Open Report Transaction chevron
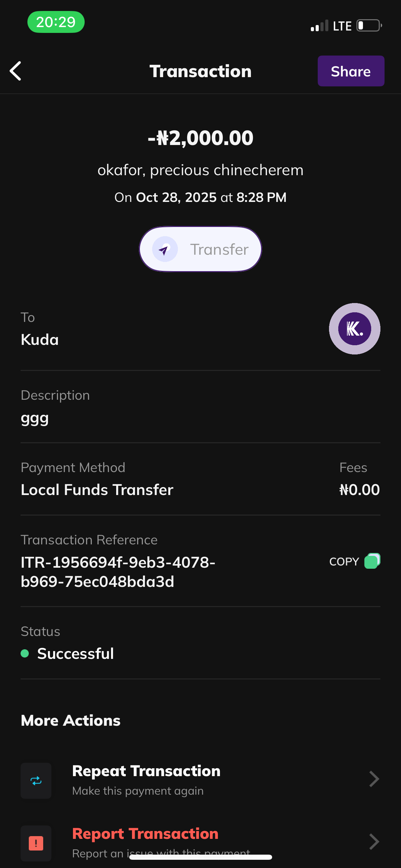The image size is (401, 868). point(374,842)
